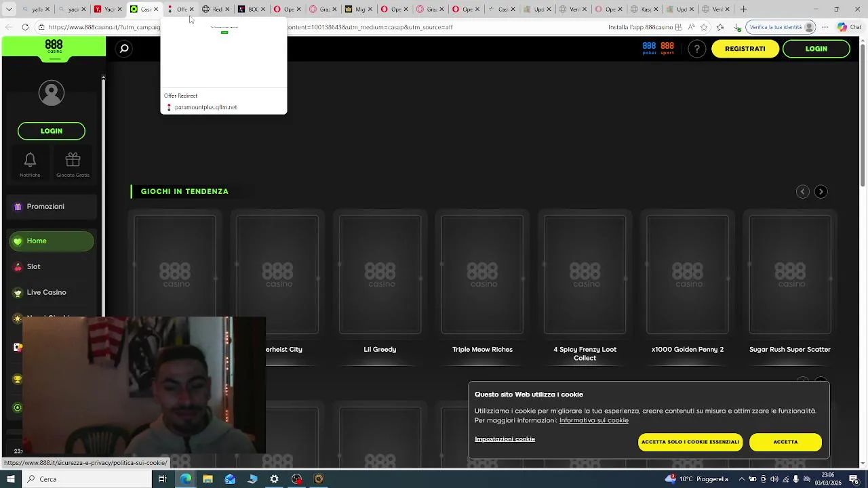Open Live Casino in the sidebar
Image resolution: width=868 pixels, height=488 pixels.
52,292
